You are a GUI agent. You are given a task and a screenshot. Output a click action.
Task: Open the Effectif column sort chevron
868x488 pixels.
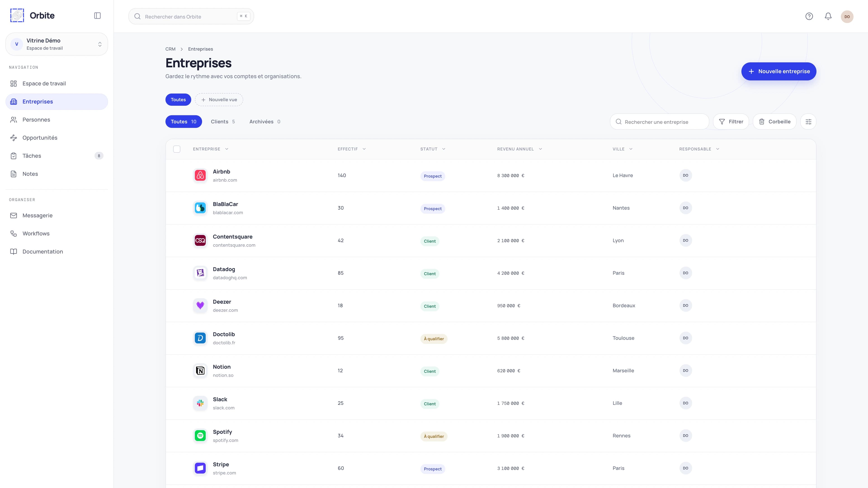(364, 149)
